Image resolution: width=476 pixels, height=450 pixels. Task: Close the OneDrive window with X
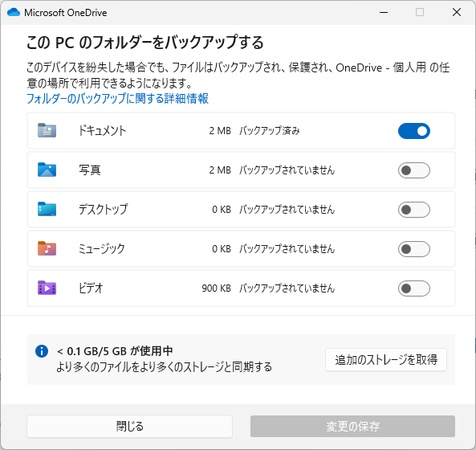pos(457,12)
